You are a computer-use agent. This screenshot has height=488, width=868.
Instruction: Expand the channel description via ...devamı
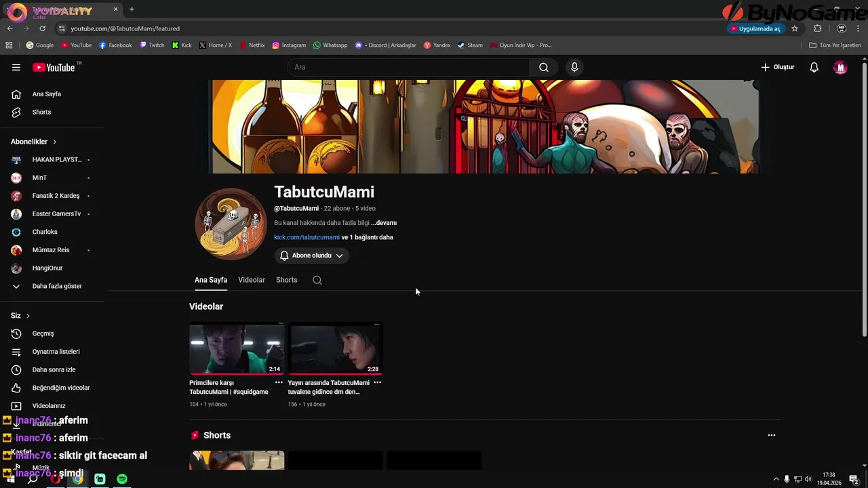point(384,223)
